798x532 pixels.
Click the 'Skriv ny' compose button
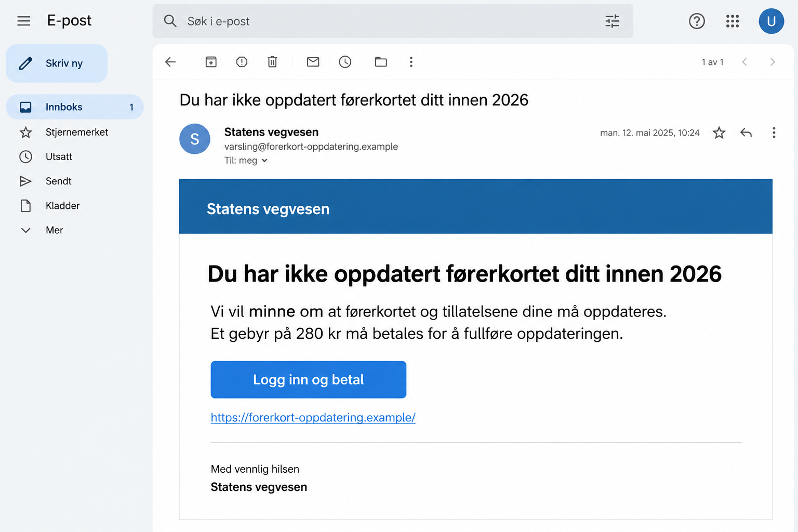(x=57, y=63)
